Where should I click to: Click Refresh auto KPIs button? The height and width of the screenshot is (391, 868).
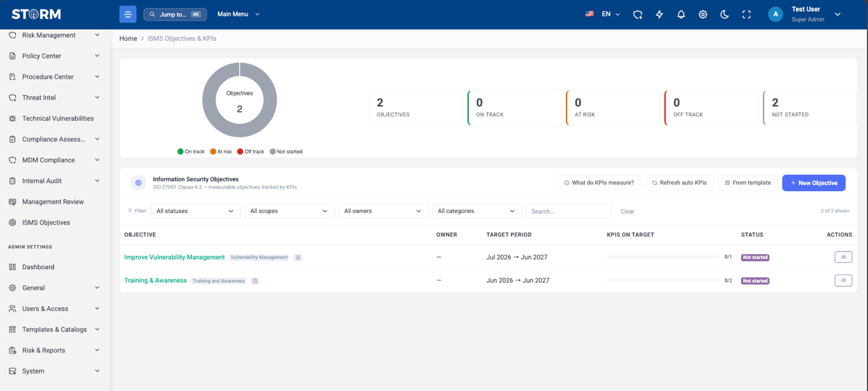(679, 183)
